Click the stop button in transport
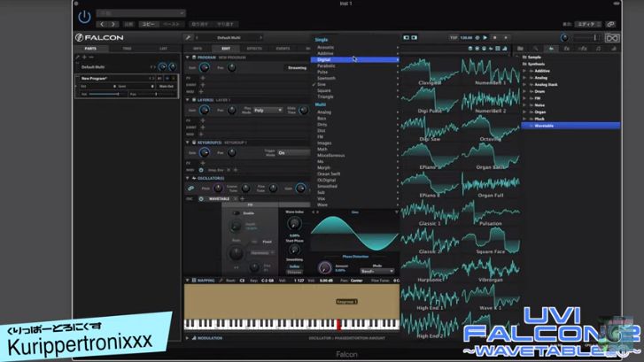The image size is (644, 362). (x=495, y=38)
